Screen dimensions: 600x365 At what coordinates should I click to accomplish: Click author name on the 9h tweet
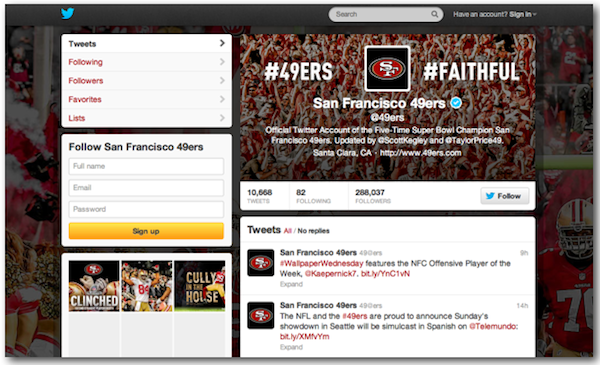click(x=318, y=253)
